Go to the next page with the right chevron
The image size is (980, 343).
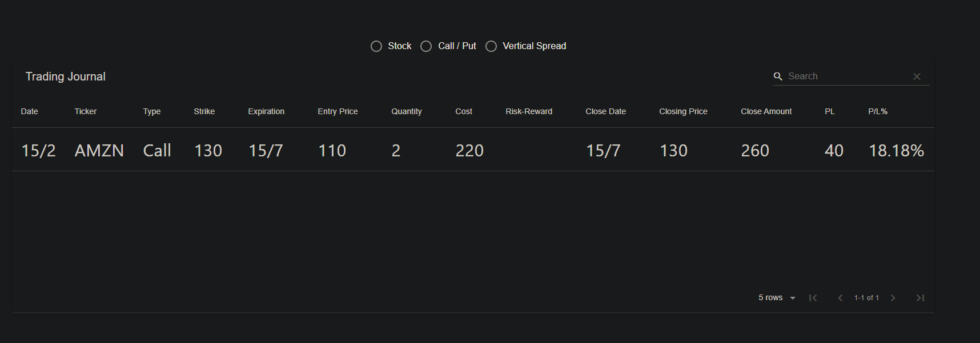[x=893, y=297]
